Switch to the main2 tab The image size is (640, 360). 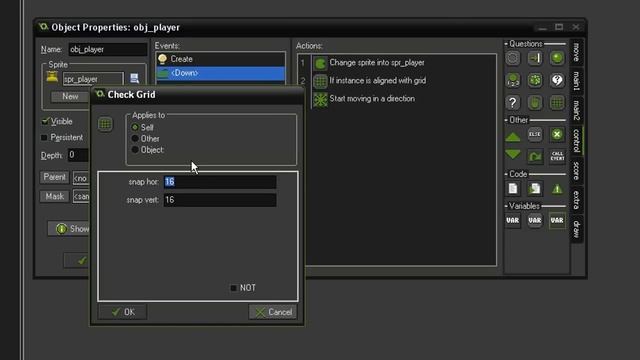tap(576, 111)
